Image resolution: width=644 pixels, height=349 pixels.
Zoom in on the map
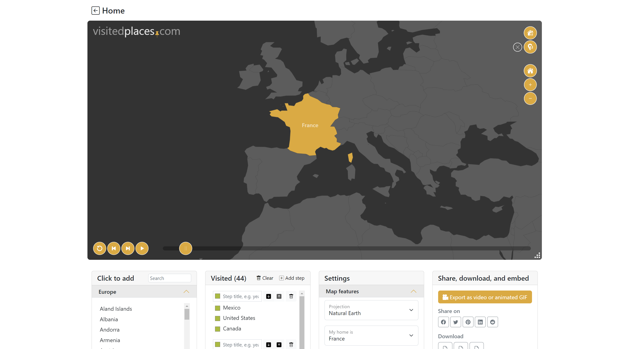(x=530, y=85)
